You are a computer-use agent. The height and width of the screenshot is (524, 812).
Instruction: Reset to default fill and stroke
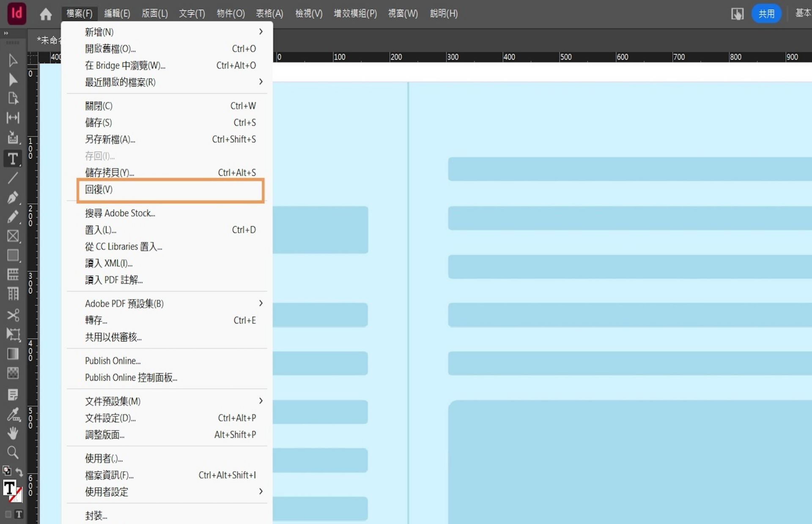pyautogui.click(x=7, y=470)
